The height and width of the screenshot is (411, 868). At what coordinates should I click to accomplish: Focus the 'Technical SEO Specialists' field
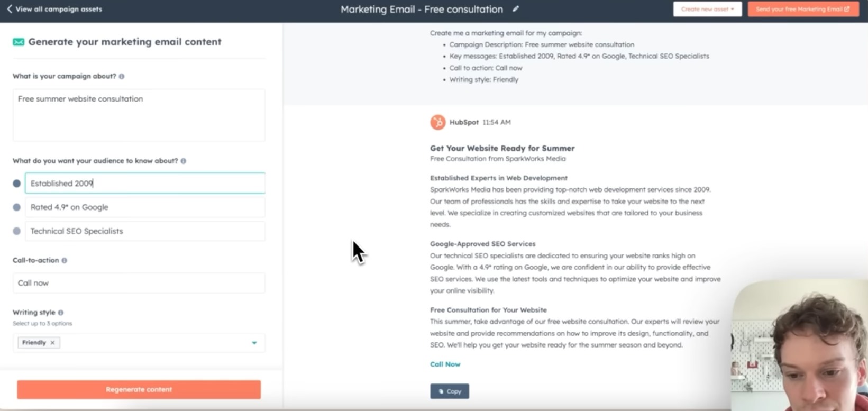[145, 231]
